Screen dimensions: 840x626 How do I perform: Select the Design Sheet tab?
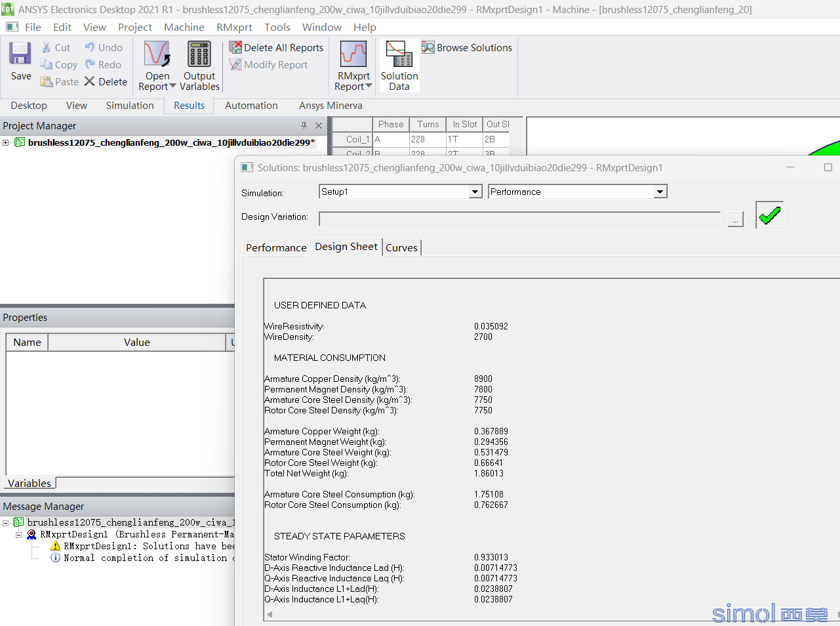click(x=346, y=247)
